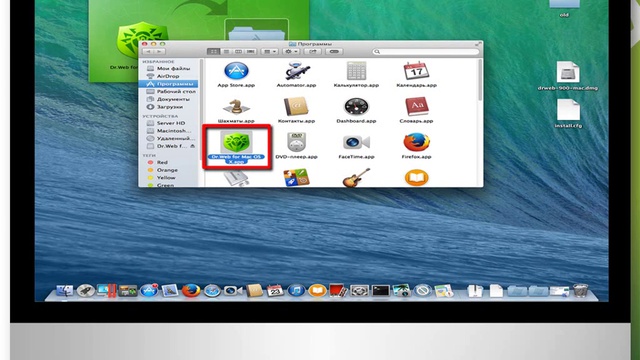Open Документы in Finder sidebar

click(169, 99)
